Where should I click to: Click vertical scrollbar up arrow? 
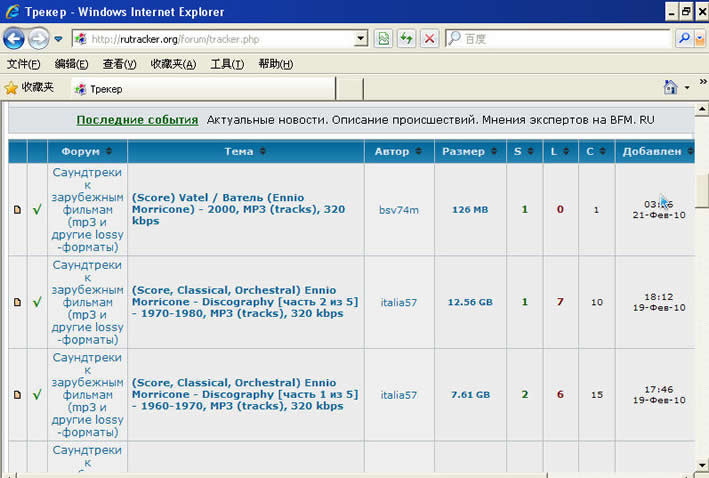click(x=702, y=109)
